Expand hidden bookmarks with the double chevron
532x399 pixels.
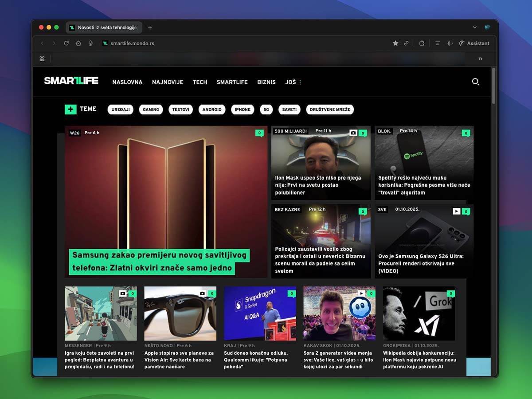point(480,59)
